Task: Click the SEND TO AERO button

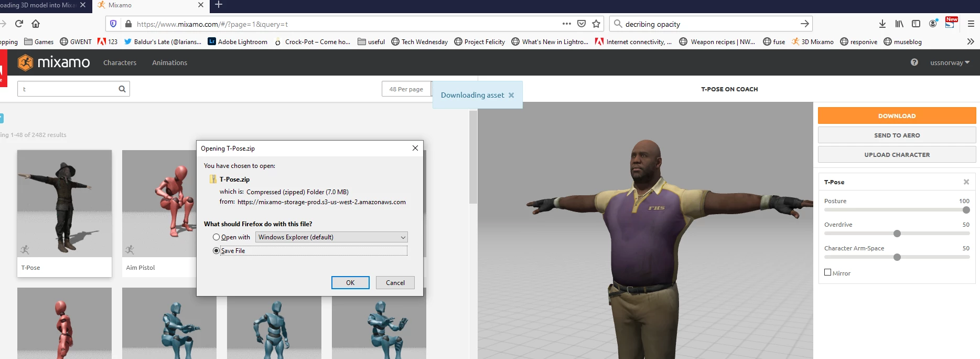Action: [x=897, y=135]
